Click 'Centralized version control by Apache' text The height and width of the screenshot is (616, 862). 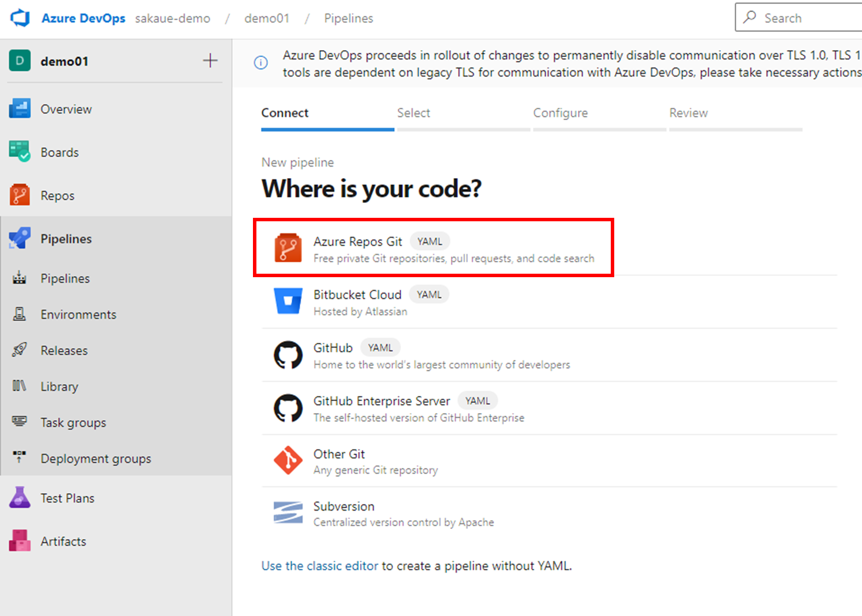pyautogui.click(x=403, y=522)
